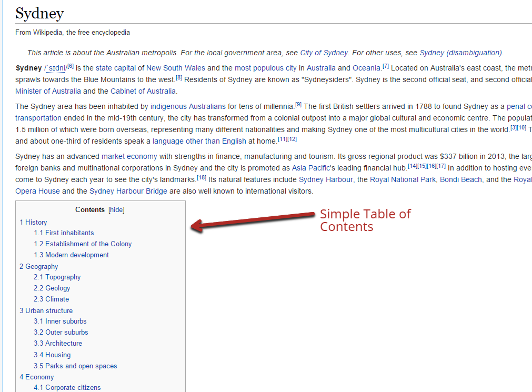This screenshot has width=532, height=392.
Task: Open the '1 History' contents entry
Action: coord(33,222)
